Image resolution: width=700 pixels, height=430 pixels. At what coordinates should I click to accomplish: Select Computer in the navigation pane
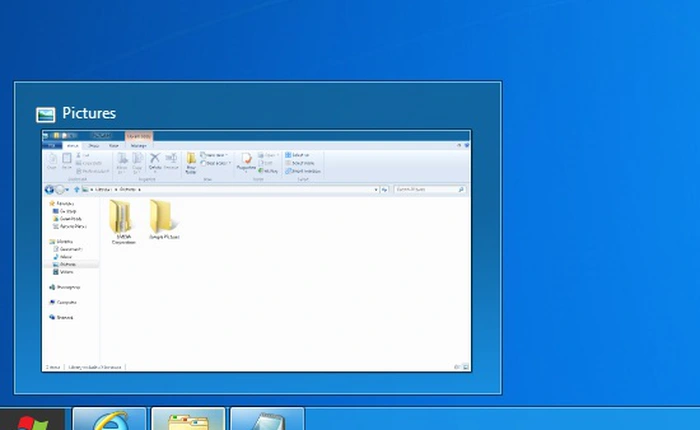[67, 301]
